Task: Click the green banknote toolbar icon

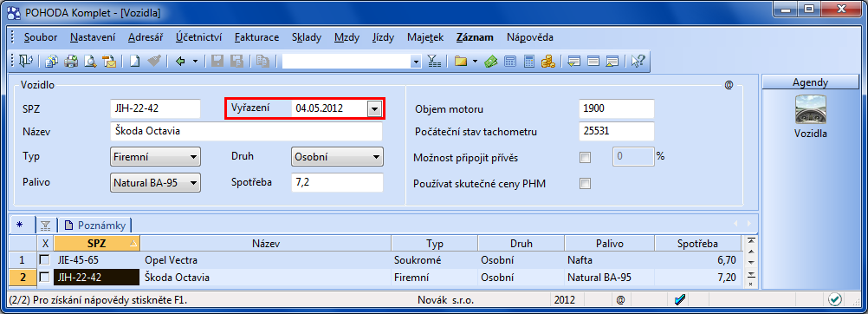Action: [490, 61]
